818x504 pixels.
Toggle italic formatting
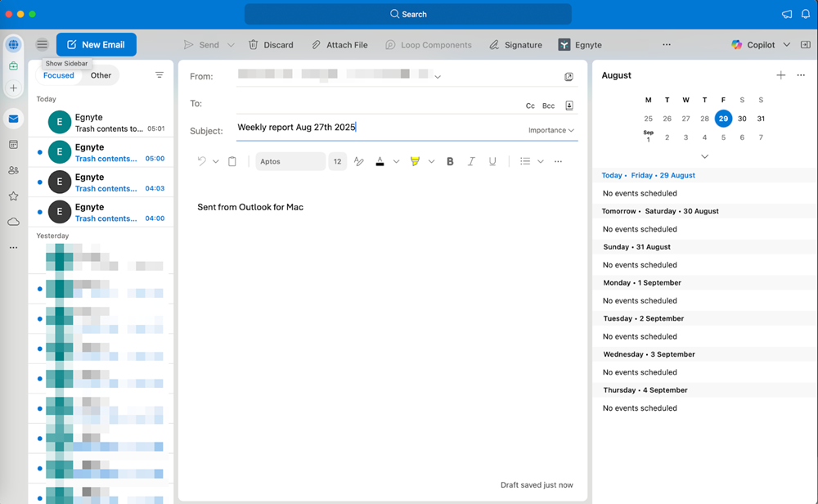tap(471, 162)
